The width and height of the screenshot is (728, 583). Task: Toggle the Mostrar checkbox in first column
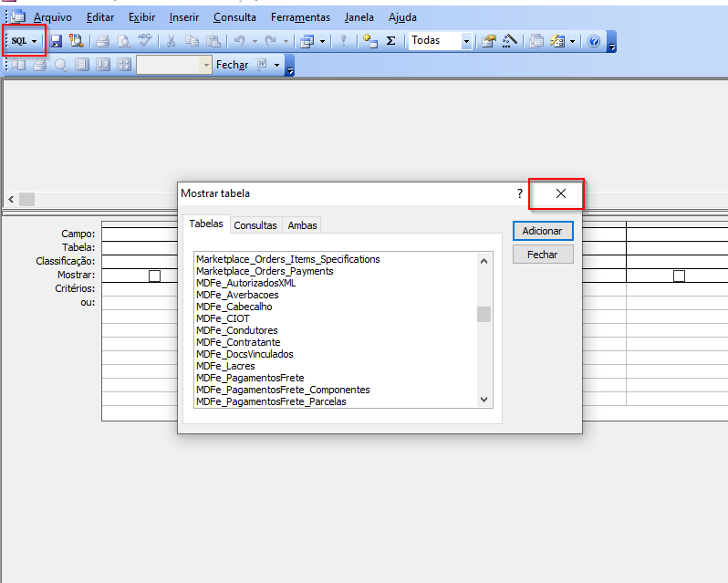click(x=154, y=276)
